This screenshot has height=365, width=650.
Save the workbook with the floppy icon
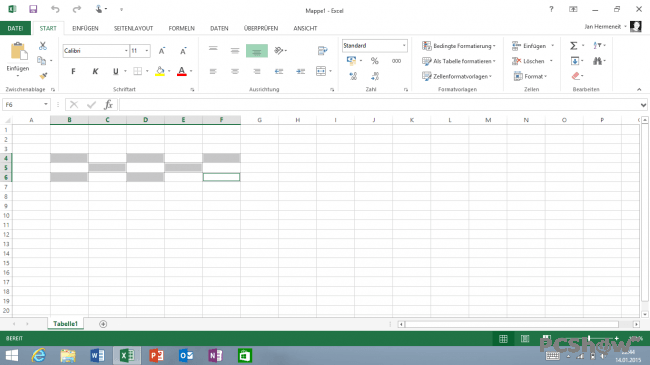pos(33,9)
